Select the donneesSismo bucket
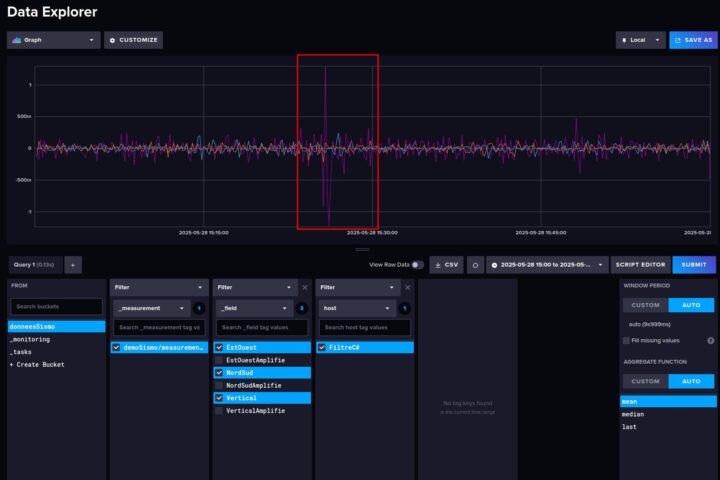The height and width of the screenshot is (480, 720). click(56, 327)
